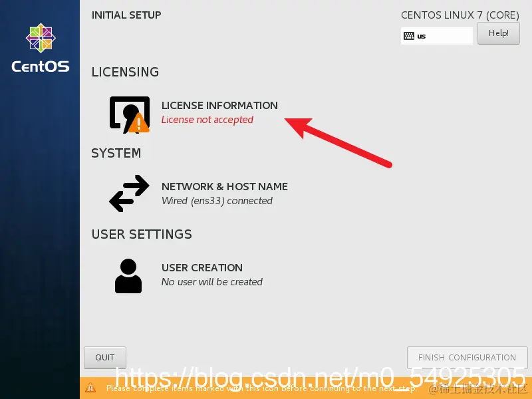Click the LICENSING section heading
532x399 pixels.
(x=125, y=72)
